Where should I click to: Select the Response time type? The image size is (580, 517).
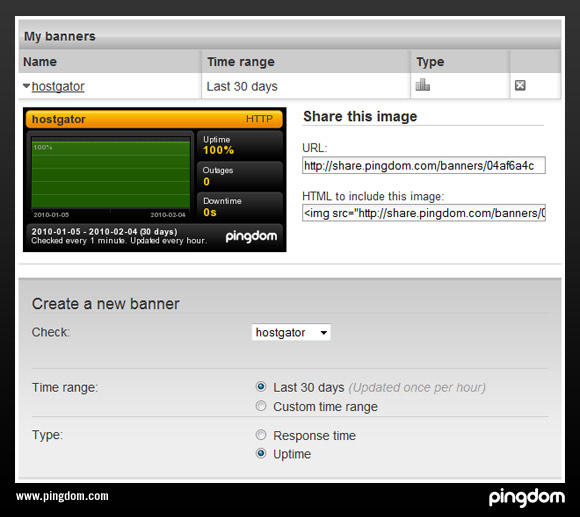261,435
